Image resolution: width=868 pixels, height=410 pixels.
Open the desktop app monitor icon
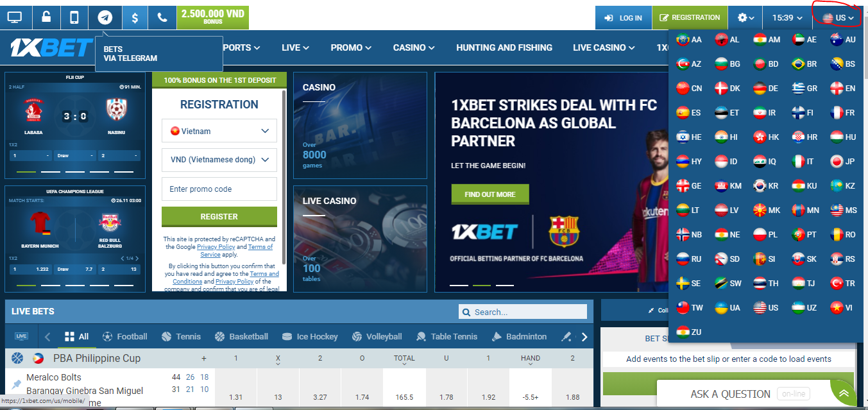15,17
